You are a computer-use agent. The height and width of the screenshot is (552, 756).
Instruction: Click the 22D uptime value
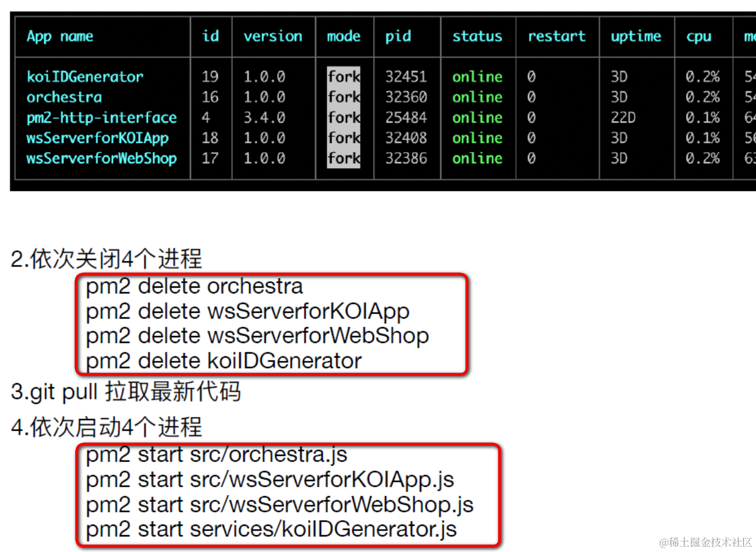click(x=623, y=118)
